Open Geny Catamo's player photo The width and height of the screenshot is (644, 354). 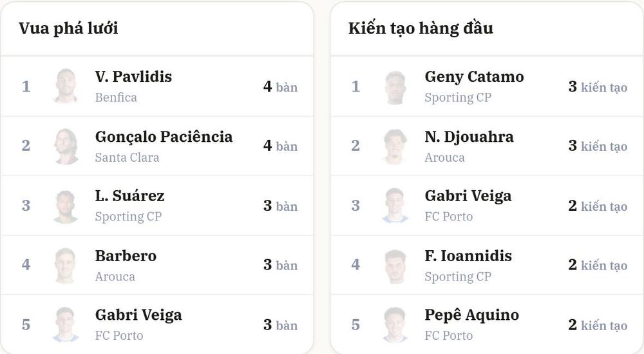point(395,87)
